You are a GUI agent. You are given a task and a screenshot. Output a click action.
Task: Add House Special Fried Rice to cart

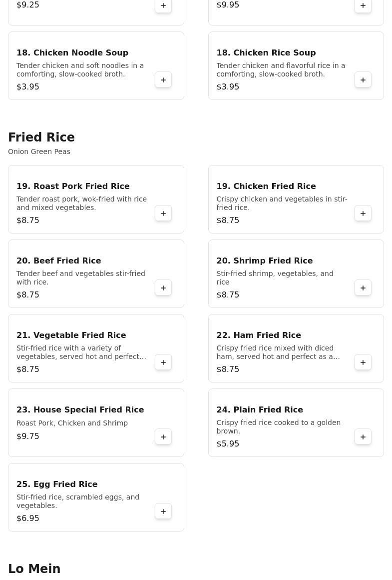coord(163,437)
